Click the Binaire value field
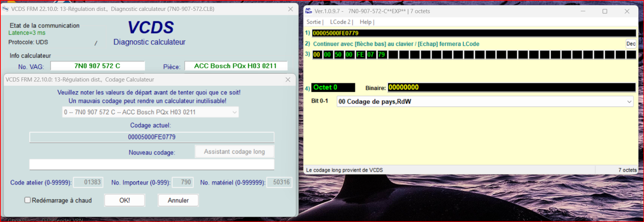Screen dimensions: 644x222 [511, 87]
